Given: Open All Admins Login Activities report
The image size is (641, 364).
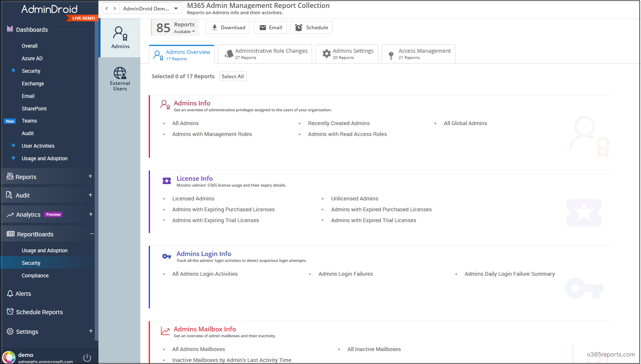Looking at the screenshot, I should (x=205, y=274).
